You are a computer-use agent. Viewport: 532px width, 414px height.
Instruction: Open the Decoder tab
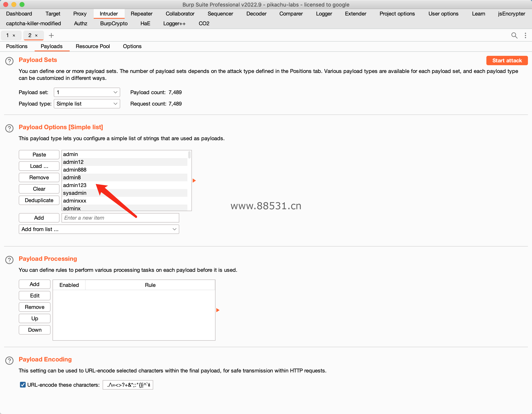tap(256, 14)
